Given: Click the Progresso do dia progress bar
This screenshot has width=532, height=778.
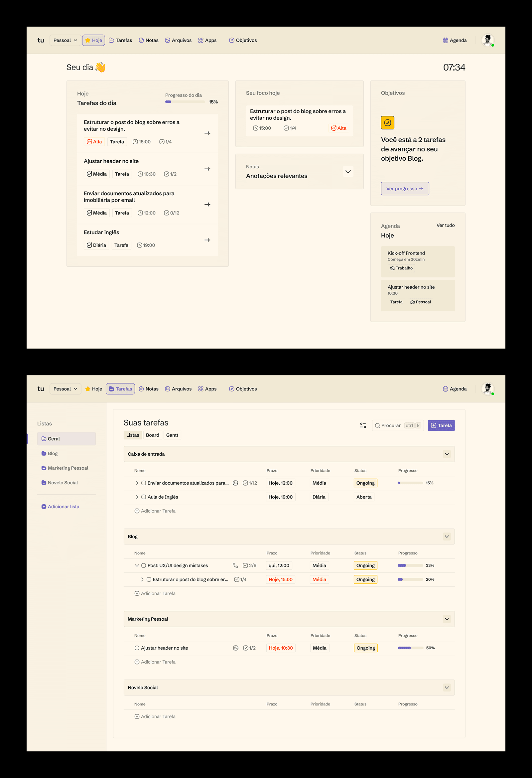Looking at the screenshot, I should [x=185, y=102].
